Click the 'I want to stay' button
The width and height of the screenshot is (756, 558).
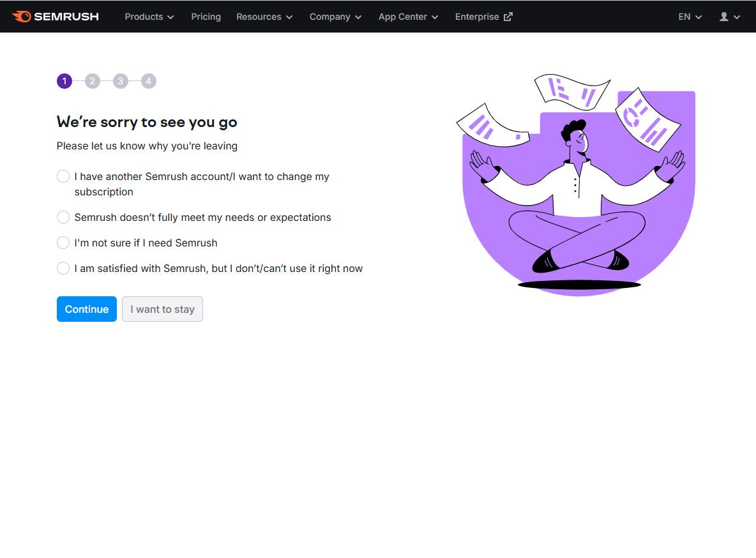[162, 308]
